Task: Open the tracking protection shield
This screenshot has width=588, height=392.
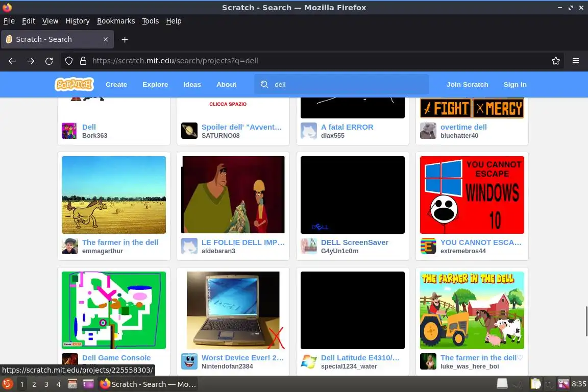Action: pos(68,61)
